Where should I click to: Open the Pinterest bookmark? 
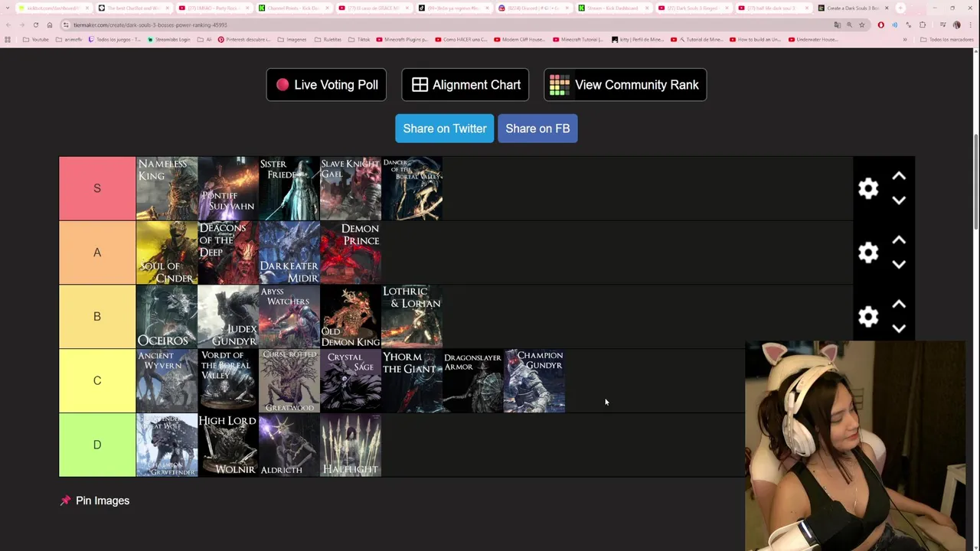[x=243, y=39]
